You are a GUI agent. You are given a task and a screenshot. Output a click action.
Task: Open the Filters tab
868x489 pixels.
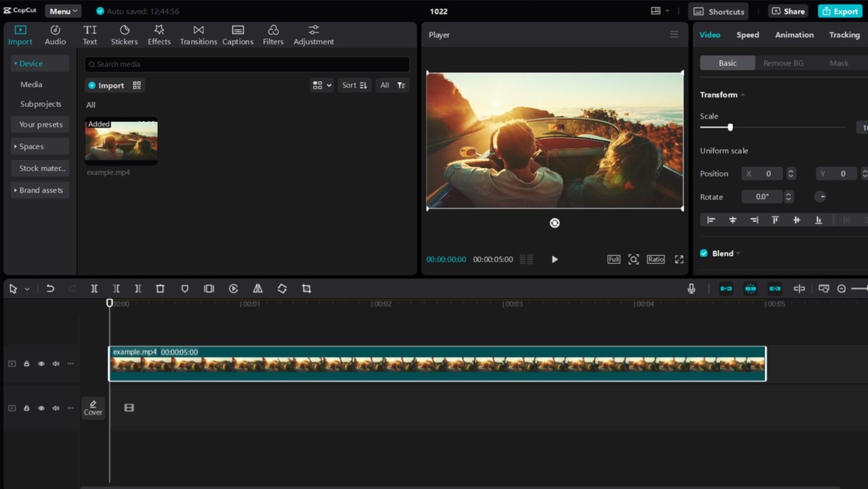coord(273,35)
